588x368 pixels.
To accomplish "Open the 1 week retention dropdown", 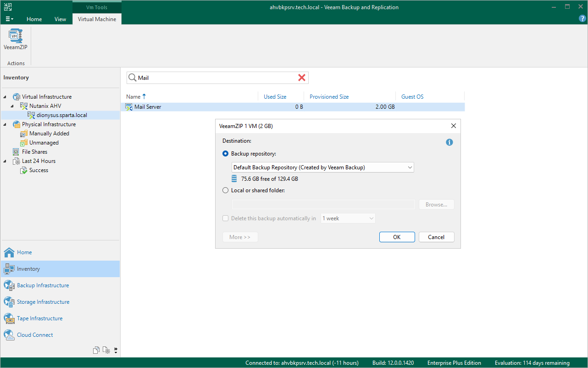I will pyautogui.click(x=348, y=218).
